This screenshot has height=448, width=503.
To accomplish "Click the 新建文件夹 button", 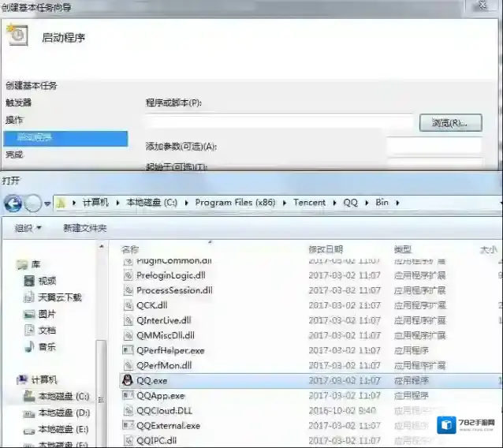I will 85,228.
